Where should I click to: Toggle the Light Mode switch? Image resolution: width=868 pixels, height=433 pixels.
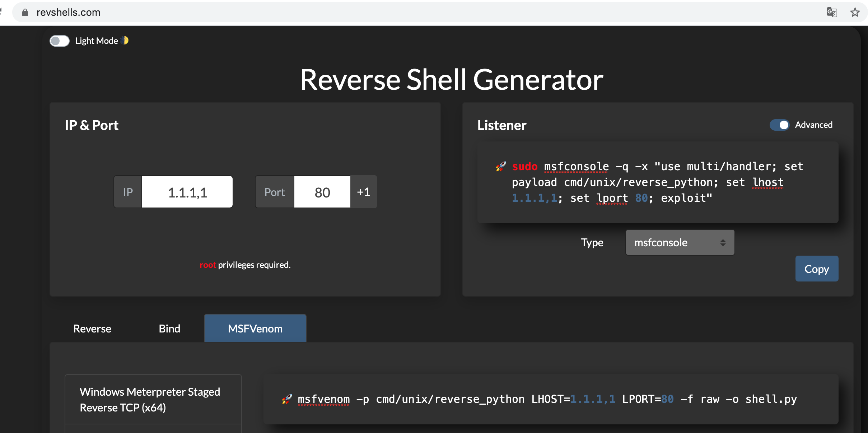(60, 41)
